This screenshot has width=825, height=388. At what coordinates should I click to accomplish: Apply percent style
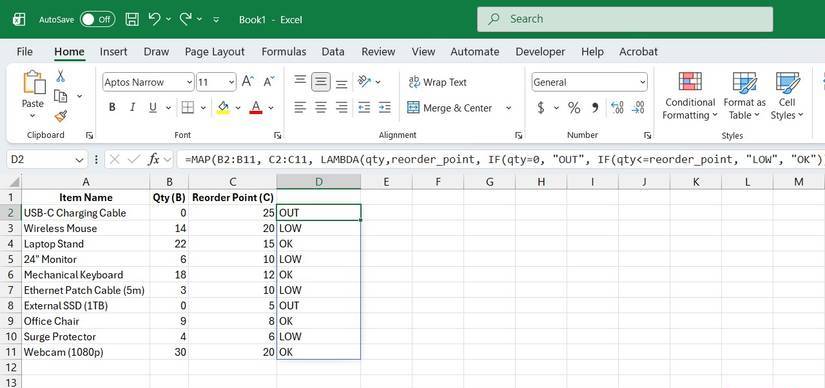574,108
